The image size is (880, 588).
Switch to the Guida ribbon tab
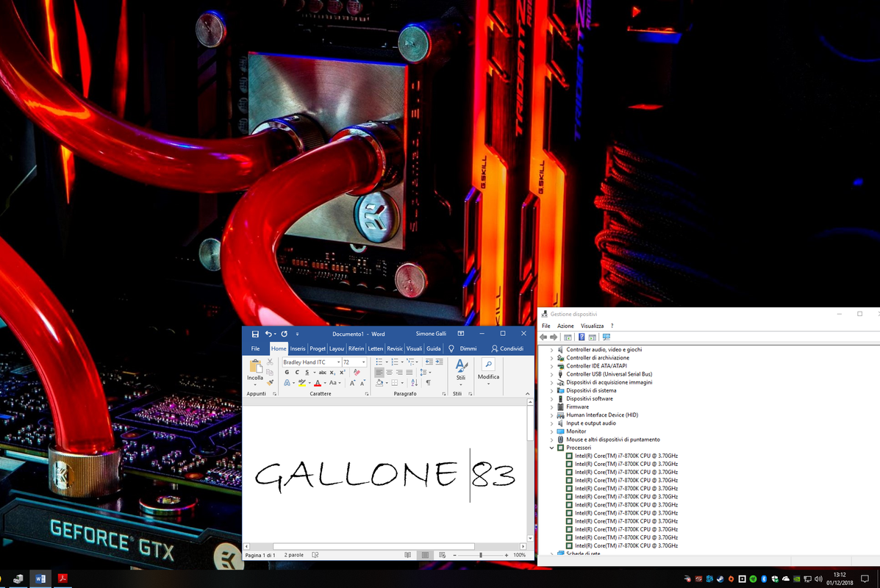coord(433,348)
